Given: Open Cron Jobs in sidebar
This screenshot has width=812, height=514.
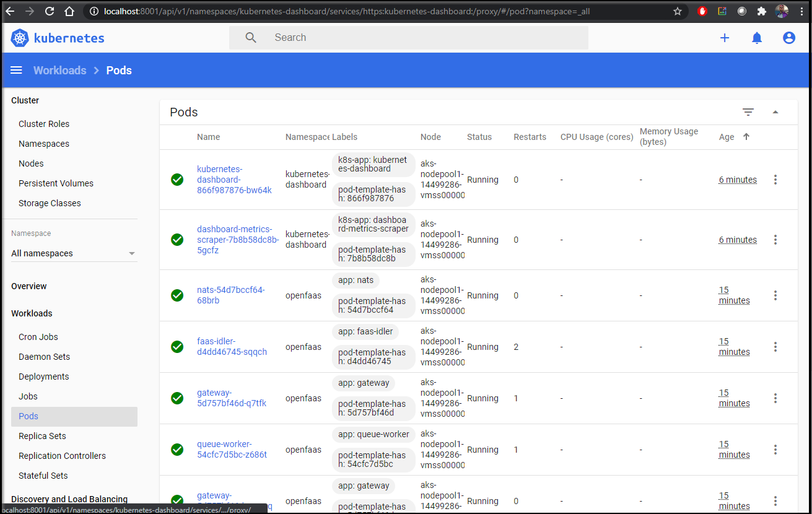Looking at the screenshot, I should point(38,337).
